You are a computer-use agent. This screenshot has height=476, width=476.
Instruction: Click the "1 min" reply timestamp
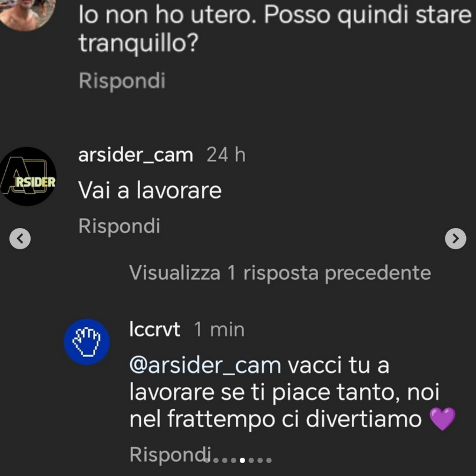coord(219,329)
